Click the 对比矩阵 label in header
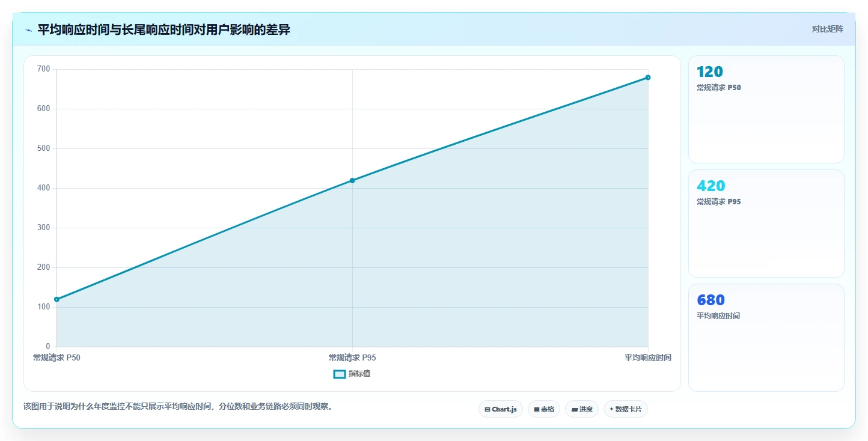This screenshot has height=441, width=868. point(828,29)
